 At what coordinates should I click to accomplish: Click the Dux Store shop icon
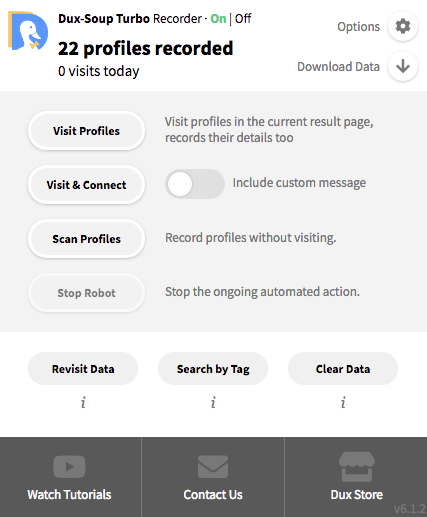[x=357, y=467]
